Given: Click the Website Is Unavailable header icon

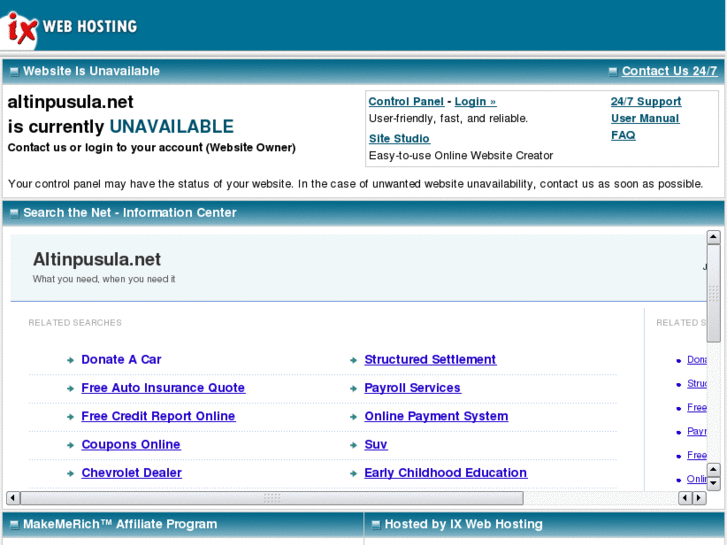Looking at the screenshot, I should pyautogui.click(x=14, y=71).
